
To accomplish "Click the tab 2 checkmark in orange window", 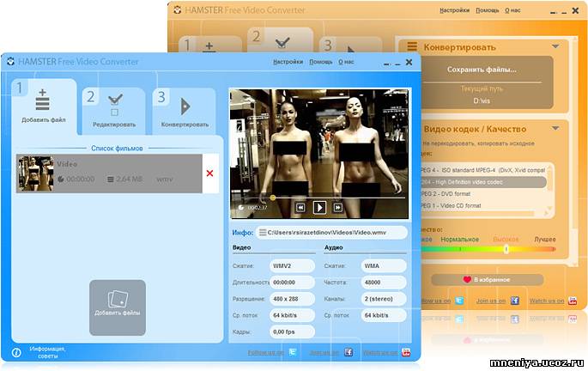I will coord(282,43).
